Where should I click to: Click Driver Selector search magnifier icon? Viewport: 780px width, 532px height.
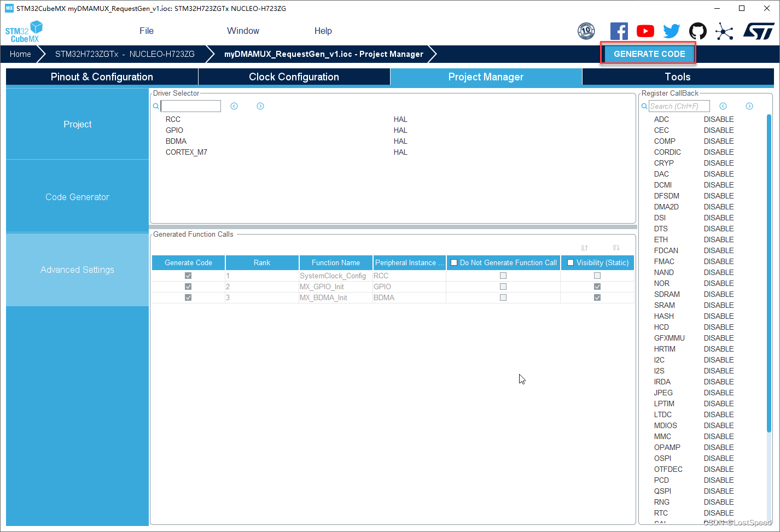pyautogui.click(x=156, y=106)
